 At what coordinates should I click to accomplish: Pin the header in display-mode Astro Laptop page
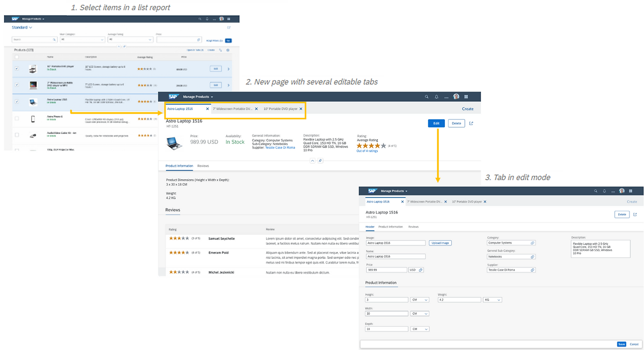(320, 161)
